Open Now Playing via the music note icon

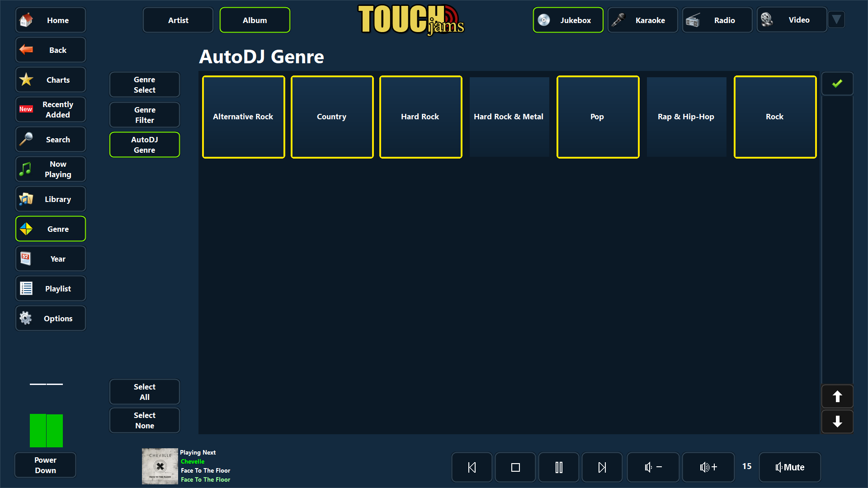click(x=26, y=169)
